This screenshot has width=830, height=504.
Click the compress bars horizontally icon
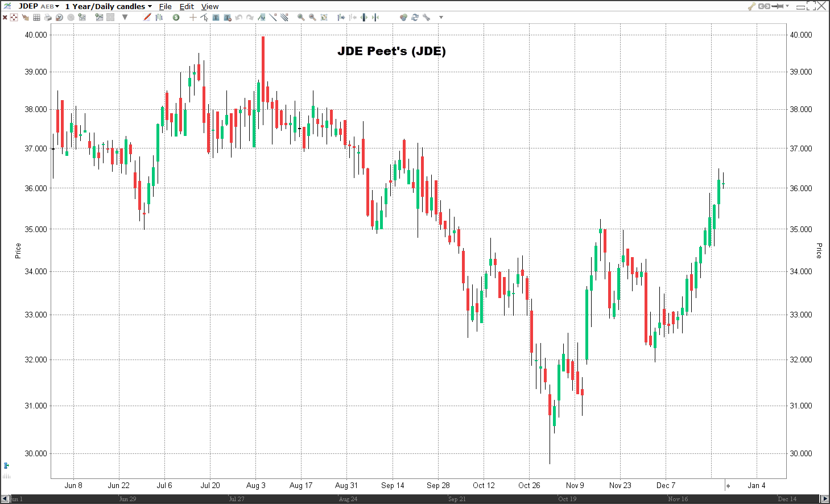click(x=364, y=18)
